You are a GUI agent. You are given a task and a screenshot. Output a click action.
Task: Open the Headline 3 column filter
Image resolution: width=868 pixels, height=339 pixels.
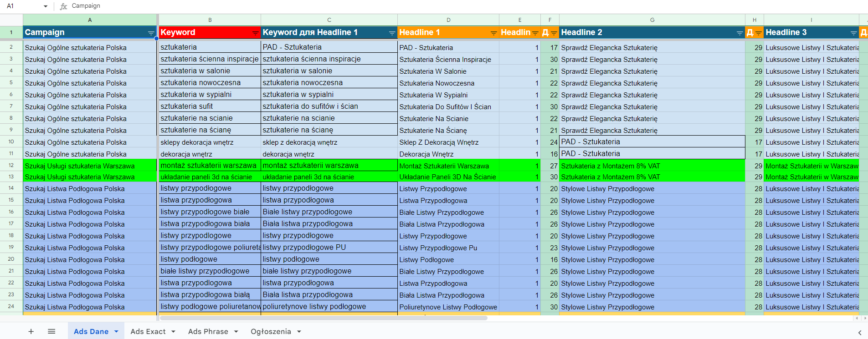coord(853,33)
